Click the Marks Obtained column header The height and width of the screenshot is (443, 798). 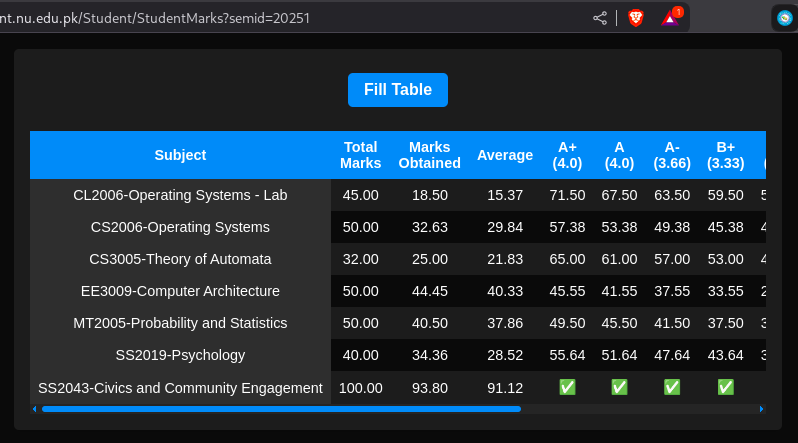coord(430,155)
